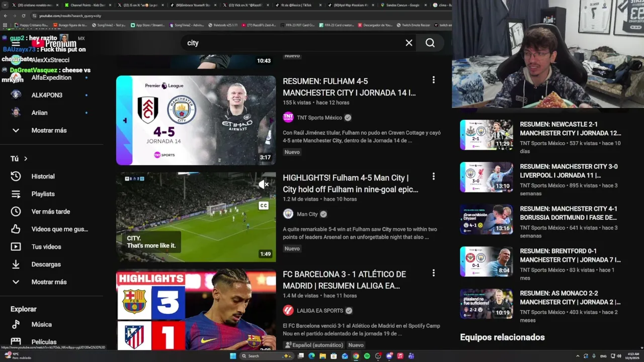Show hidden system tray icons
The image size is (644, 362).
[x=578, y=356]
